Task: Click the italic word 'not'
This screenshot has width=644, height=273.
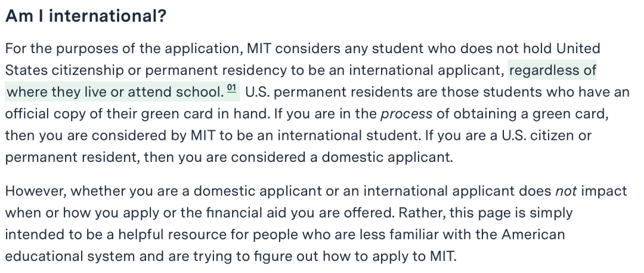Action: click(566, 191)
